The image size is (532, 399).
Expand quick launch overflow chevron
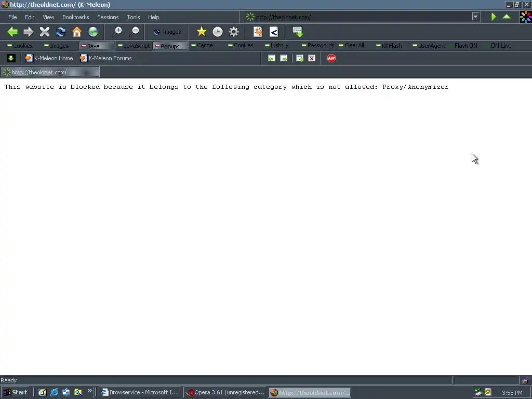click(89, 391)
